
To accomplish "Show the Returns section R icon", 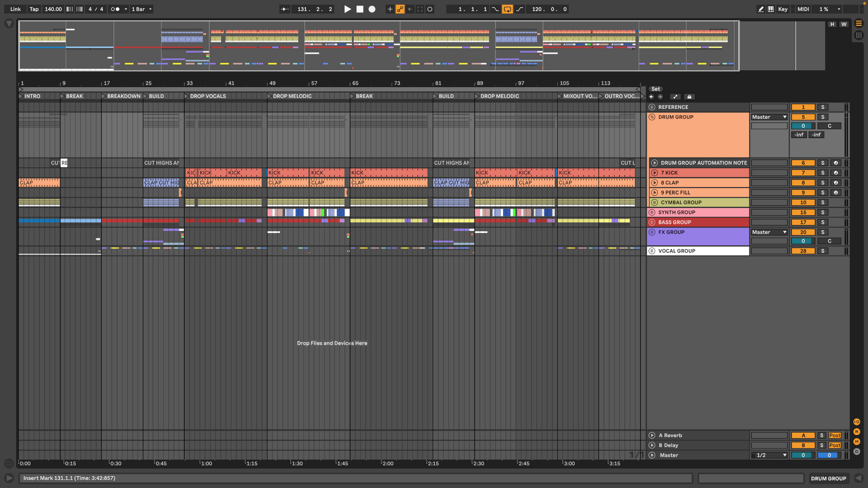I will click(856, 432).
